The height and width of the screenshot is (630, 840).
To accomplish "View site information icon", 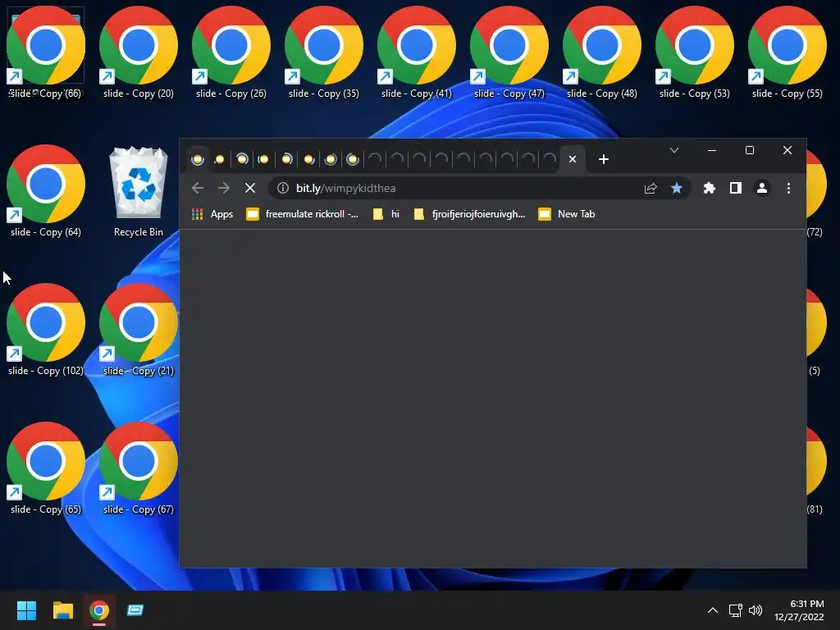I will 283,188.
